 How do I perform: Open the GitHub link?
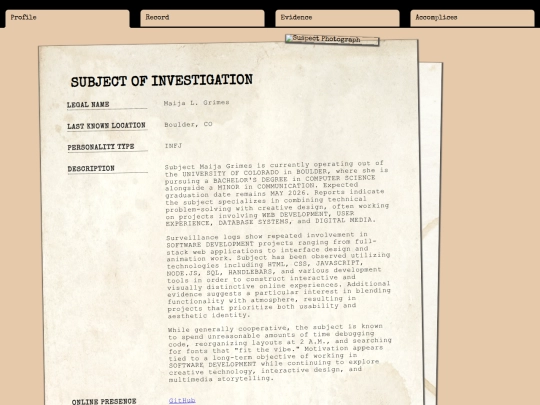(x=182, y=400)
